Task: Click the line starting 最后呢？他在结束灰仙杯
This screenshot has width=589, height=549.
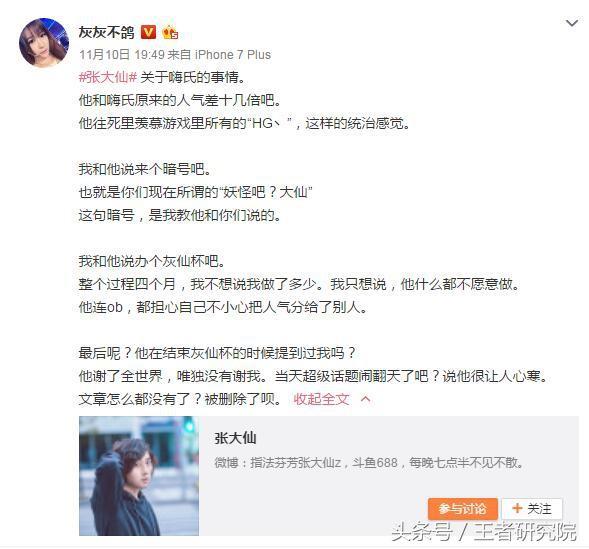Action: 217,353
